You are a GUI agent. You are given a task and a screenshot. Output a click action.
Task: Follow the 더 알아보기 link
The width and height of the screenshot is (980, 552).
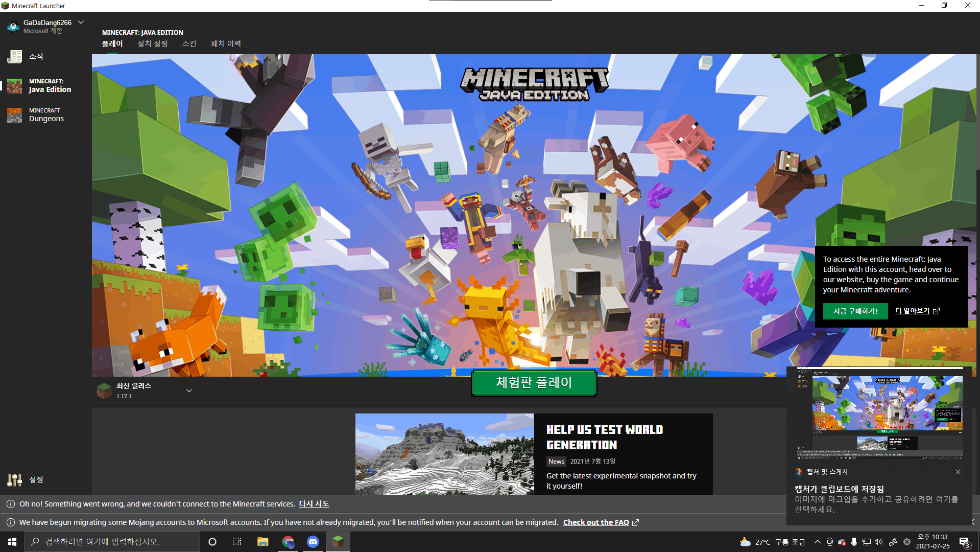(x=913, y=311)
